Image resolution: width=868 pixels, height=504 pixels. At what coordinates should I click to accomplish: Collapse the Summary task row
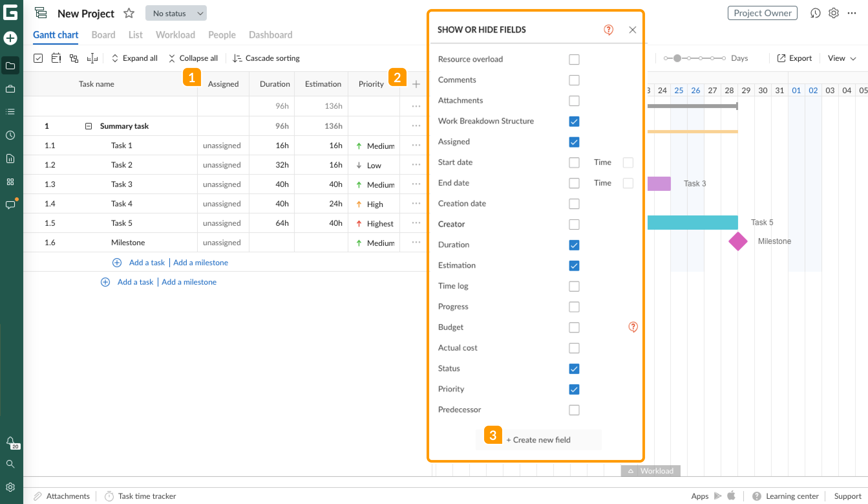pos(89,126)
